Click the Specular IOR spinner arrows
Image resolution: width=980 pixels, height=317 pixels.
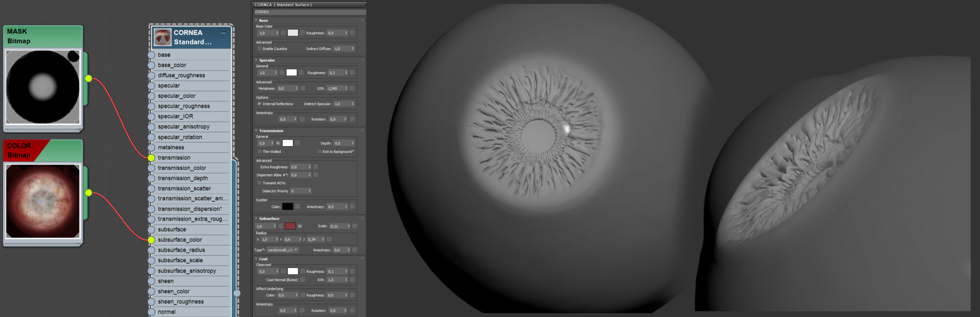[346, 89]
